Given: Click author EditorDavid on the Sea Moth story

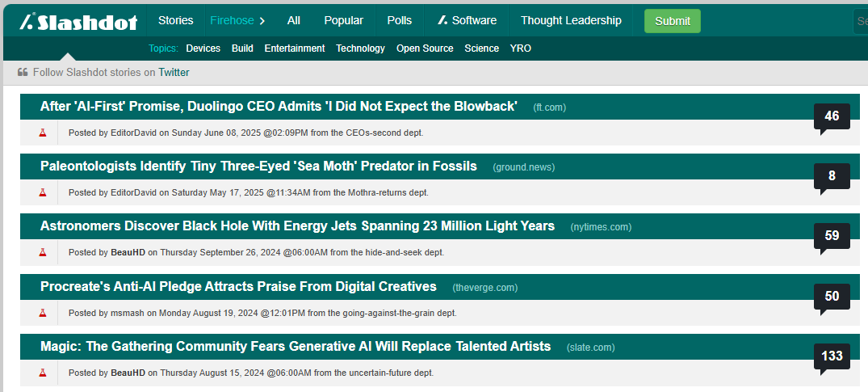Looking at the screenshot, I should pyautogui.click(x=134, y=192).
